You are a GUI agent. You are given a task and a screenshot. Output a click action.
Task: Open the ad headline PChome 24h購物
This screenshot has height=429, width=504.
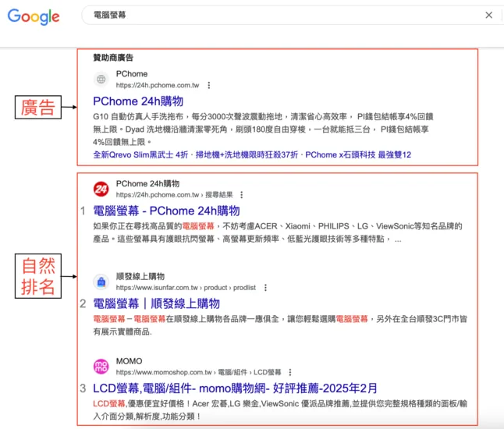coord(138,101)
